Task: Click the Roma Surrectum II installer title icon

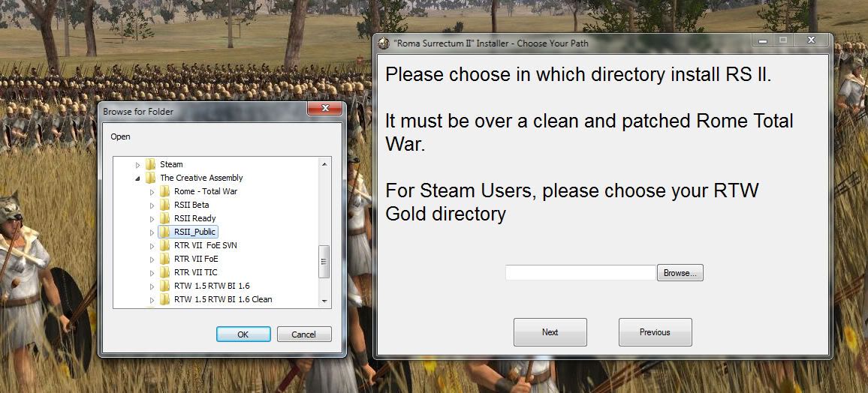Action: 382,43
